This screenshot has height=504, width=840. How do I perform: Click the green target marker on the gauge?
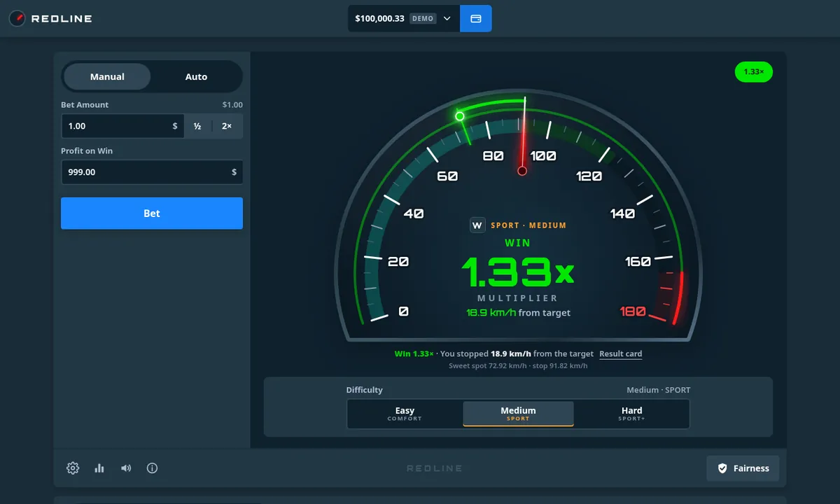(x=460, y=116)
